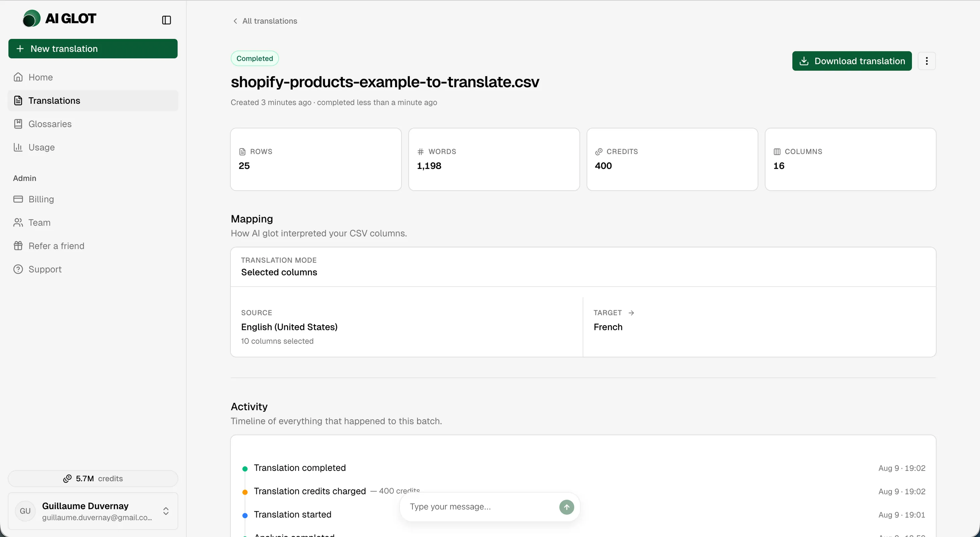Image resolution: width=980 pixels, height=537 pixels.
Task: Click the words value 1,198
Action: 429,166
